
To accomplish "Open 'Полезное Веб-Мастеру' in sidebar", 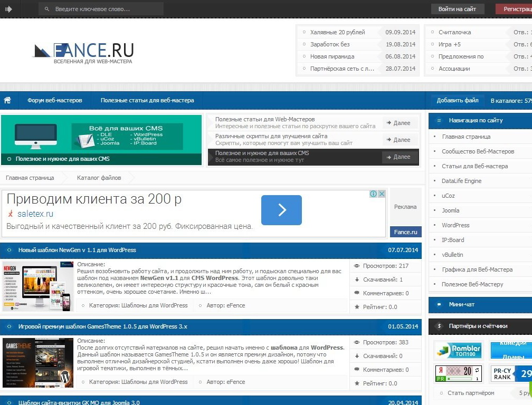I will [472, 284].
